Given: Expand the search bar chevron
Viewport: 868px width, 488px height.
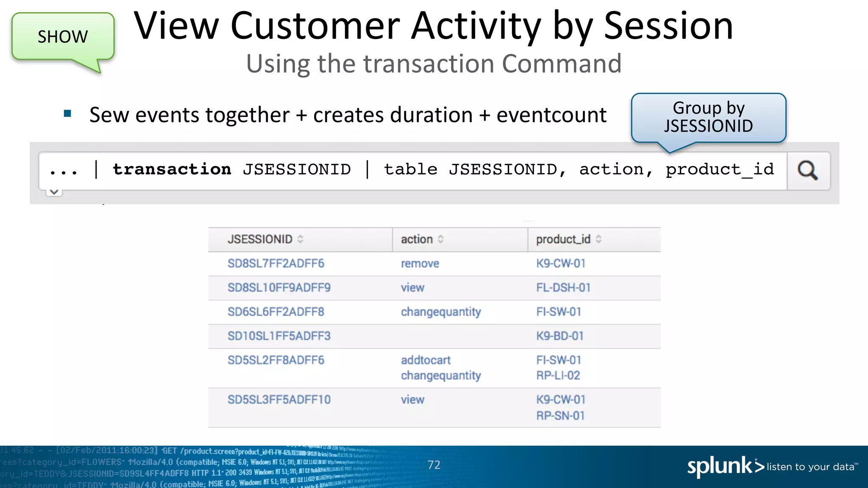Looking at the screenshot, I should coord(54,192).
